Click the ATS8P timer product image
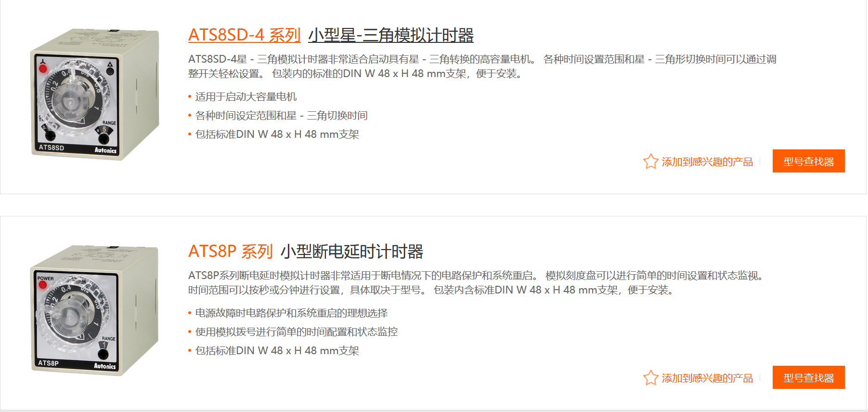 (94, 310)
